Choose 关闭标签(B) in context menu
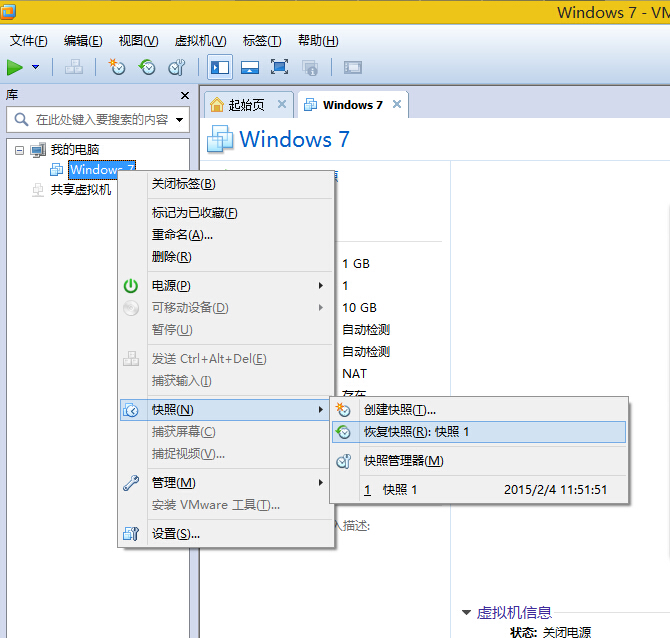 tap(226, 184)
